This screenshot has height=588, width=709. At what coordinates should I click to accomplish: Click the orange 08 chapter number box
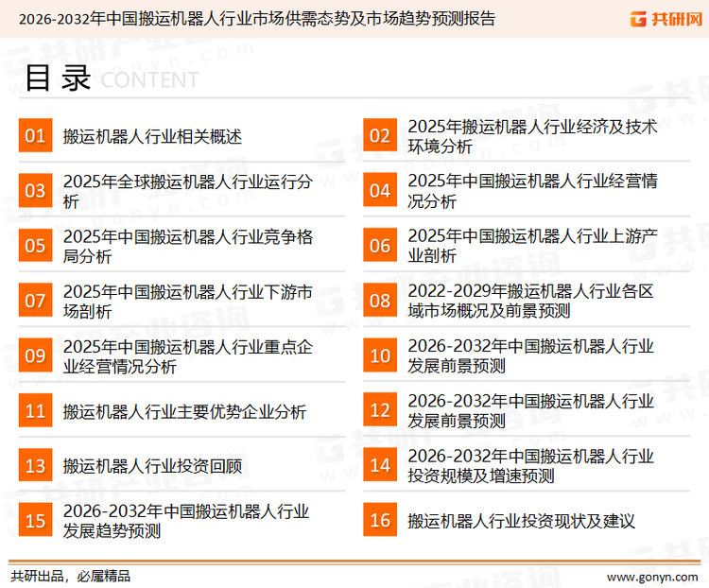click(380, 301)
